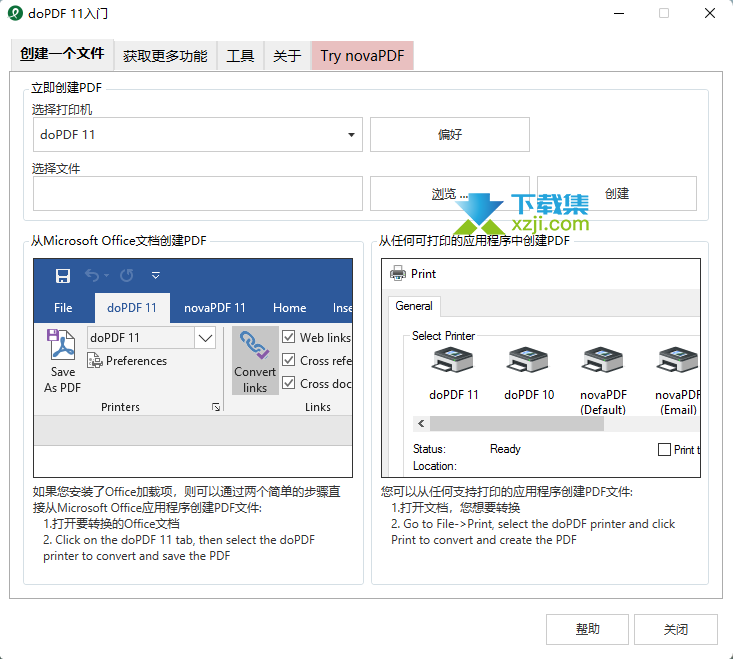733x659 pixels.
Task: Open the printer selection dropdown doPDF 11
Action: [198, 135]
